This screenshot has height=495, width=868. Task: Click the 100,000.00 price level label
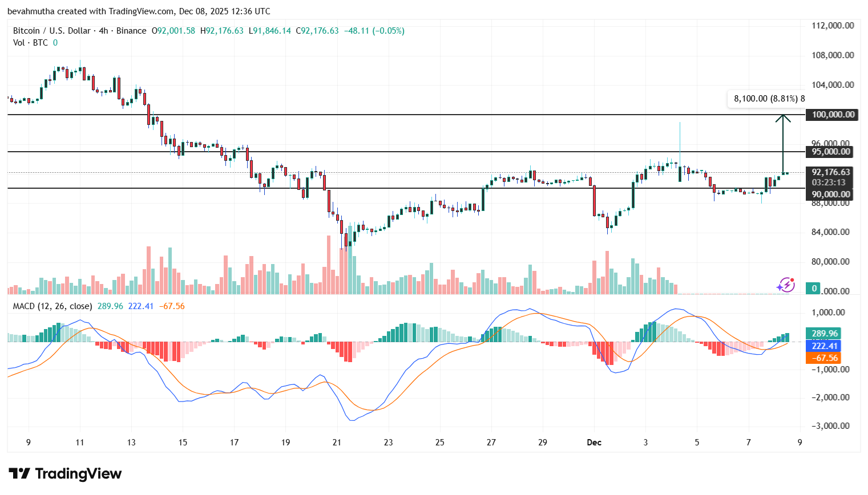[831, 115]
